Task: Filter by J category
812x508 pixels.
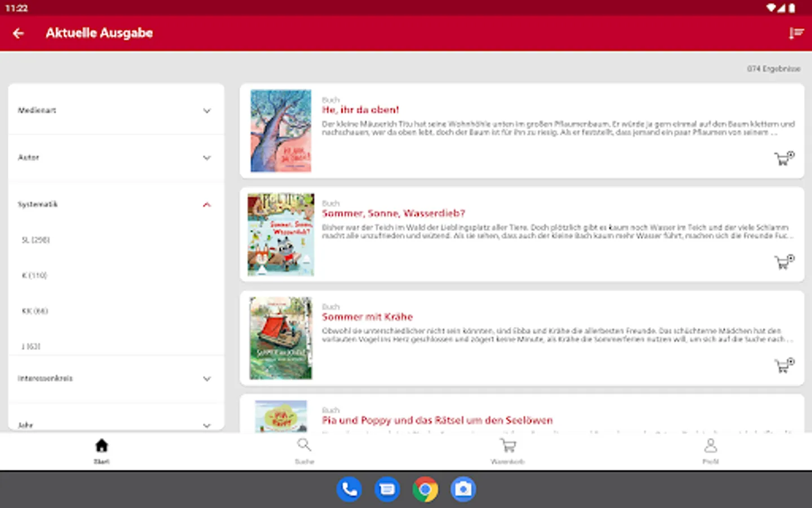Action: click(x=31, y=347)
